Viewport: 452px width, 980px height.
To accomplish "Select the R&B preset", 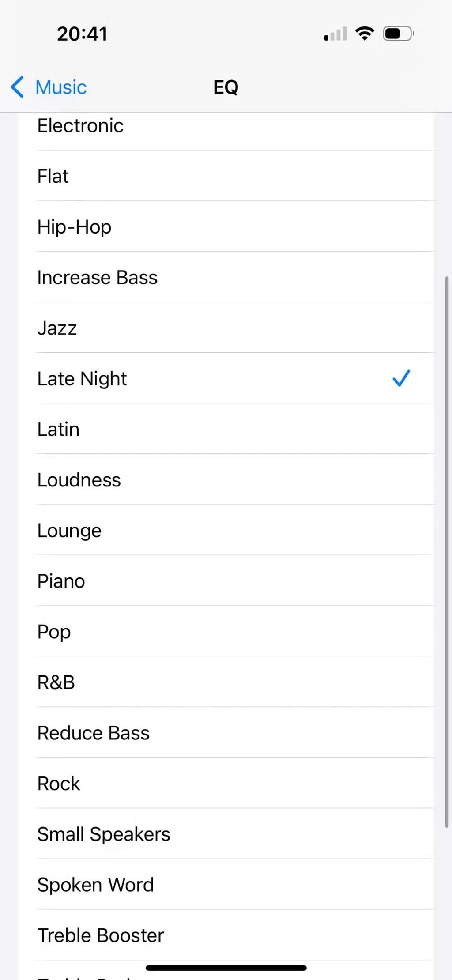I will [x=56, y=682].
